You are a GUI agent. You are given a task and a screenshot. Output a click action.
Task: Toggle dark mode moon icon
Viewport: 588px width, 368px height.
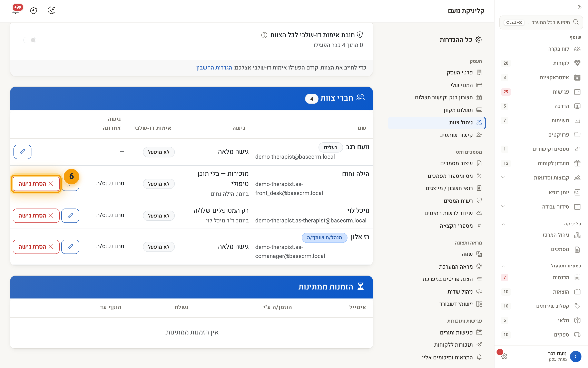coord(51,10)
